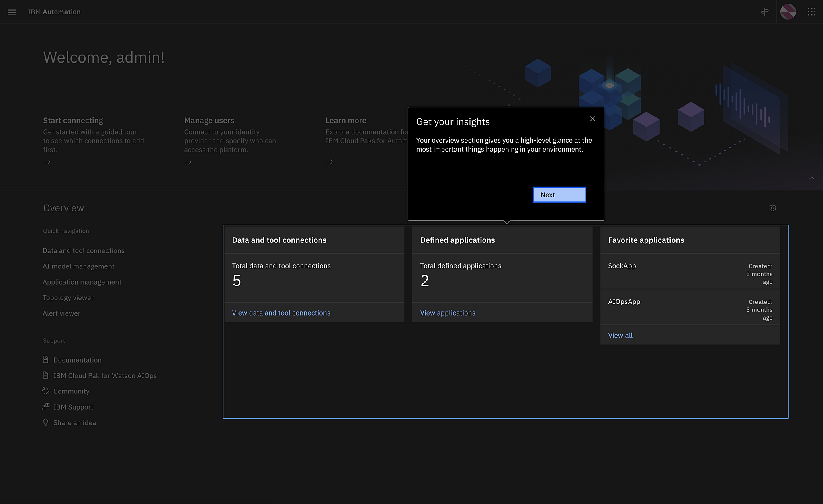The image size is (823, 504).
Task: Click the Share an idea lightbulb icon
Action: click(45, 422)
